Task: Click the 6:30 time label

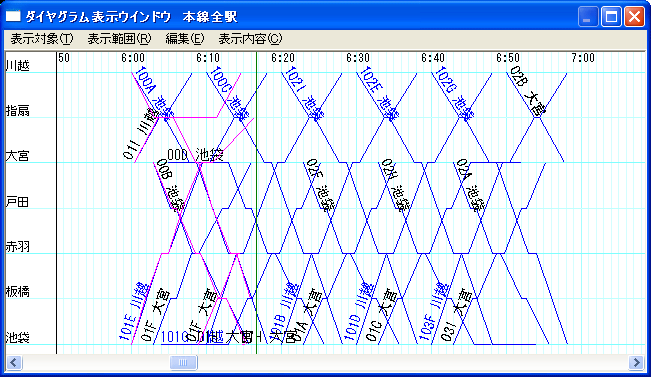Action: [x=358, y=58]
